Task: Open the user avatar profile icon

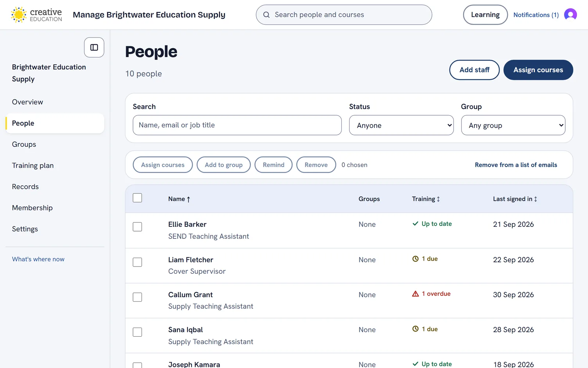Action: (x=570, y=15)
